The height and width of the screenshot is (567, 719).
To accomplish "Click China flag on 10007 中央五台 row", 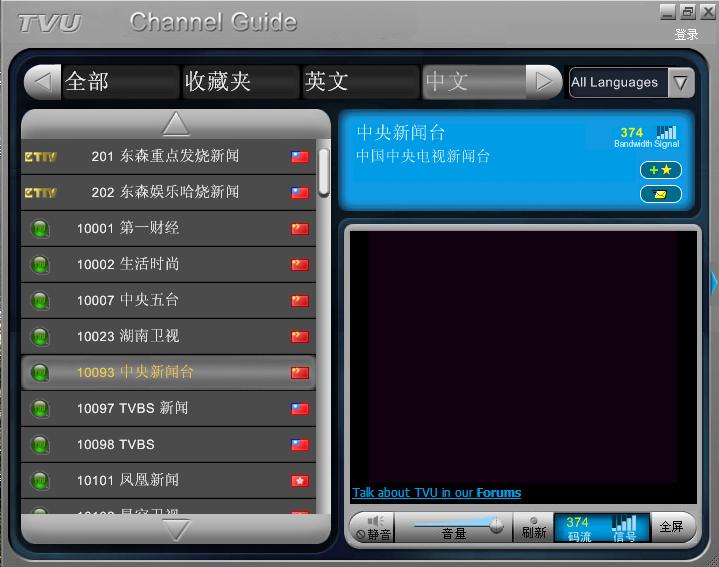I will [x=300, y=301].
